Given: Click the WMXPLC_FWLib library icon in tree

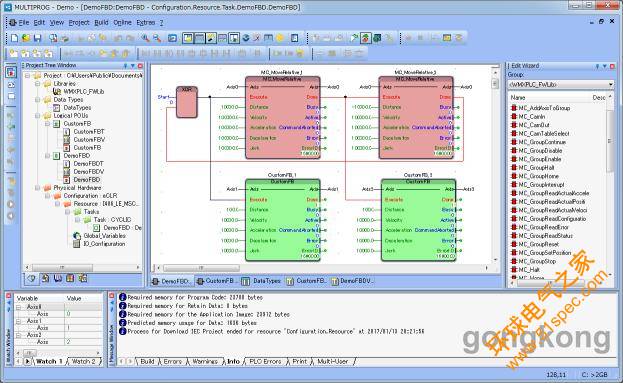Looking at the screenshot, I should coord(57,91).
